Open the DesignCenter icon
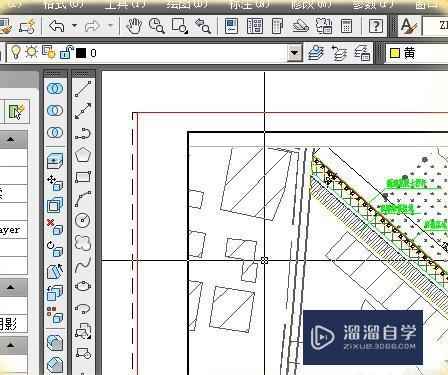Image resolution: width=448 pixels, height=375 pixels. [x=255, y=26]
